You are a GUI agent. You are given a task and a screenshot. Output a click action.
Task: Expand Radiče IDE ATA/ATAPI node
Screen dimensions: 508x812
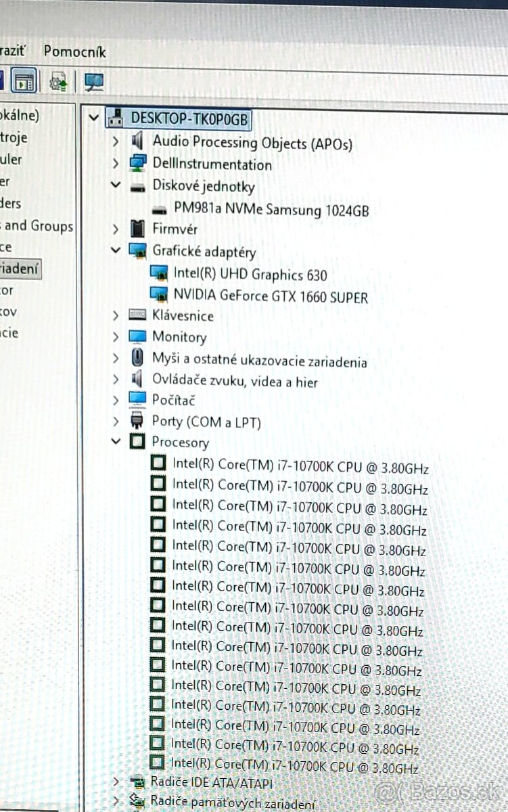[116, 782]
